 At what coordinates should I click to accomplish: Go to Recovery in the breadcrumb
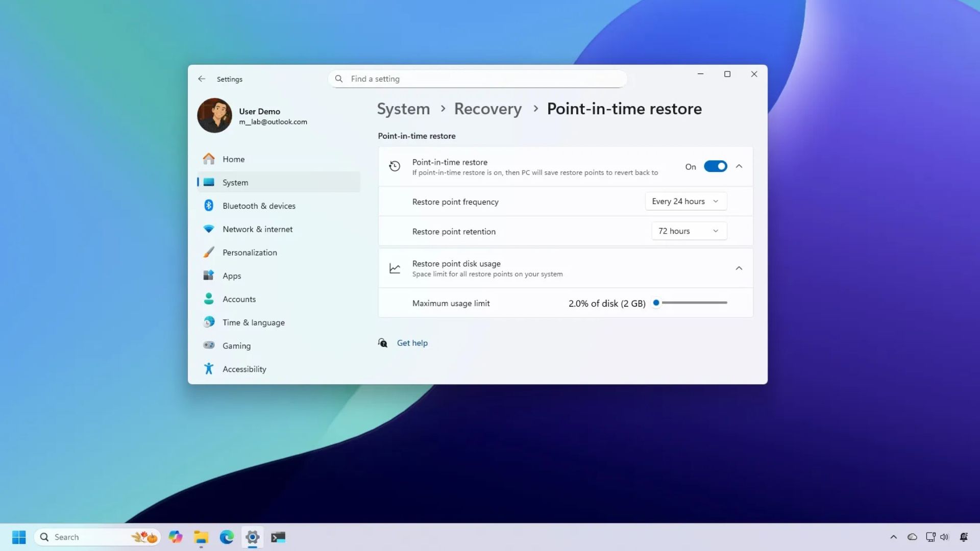[x=487, y=109]
